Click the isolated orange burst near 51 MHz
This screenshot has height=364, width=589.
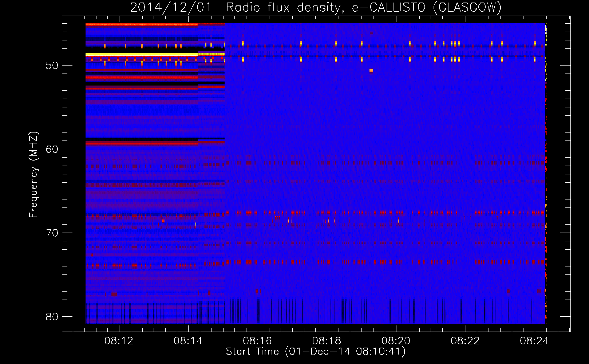(371, 71)
